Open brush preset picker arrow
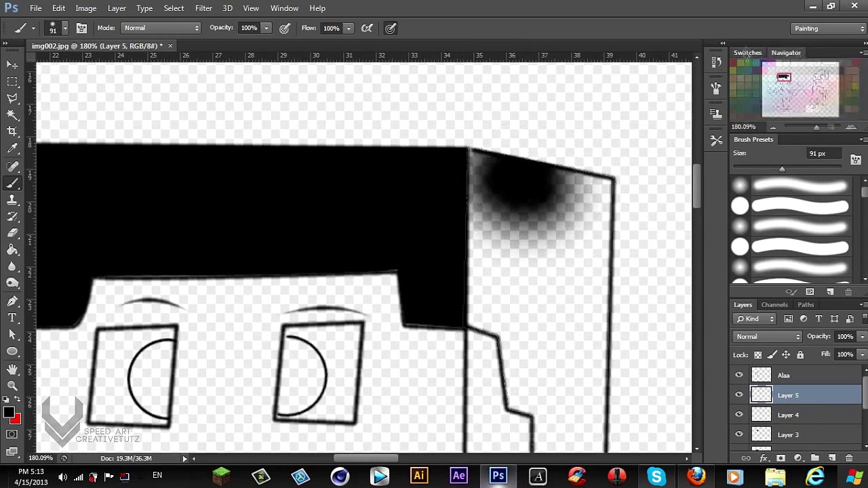The image size is (868, 488). 65,28
